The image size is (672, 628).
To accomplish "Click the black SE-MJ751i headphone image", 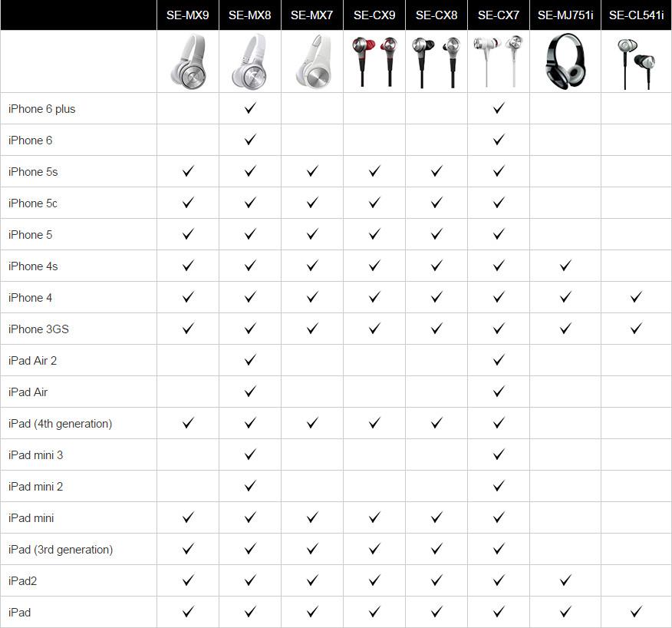I will pyautogui.click(x=565, y=61).
